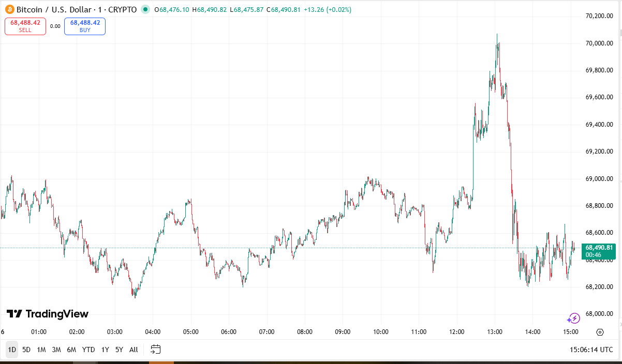
Task: Click the purple lightning flash icon
Action: 573,318
